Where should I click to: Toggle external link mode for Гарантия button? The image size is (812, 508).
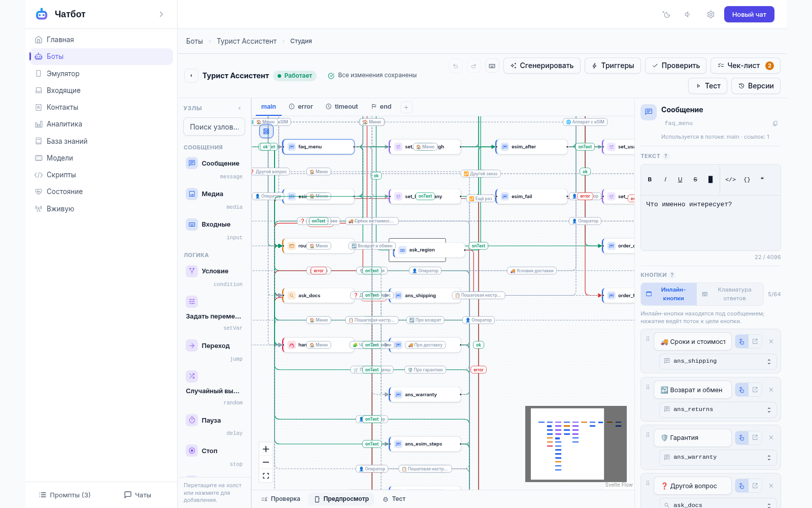pos(755,437)
